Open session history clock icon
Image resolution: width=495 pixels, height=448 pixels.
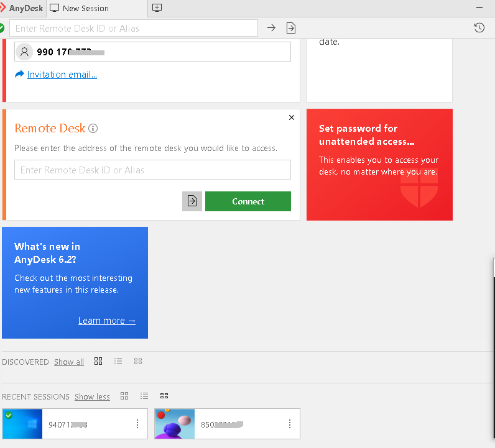[479, 28]
